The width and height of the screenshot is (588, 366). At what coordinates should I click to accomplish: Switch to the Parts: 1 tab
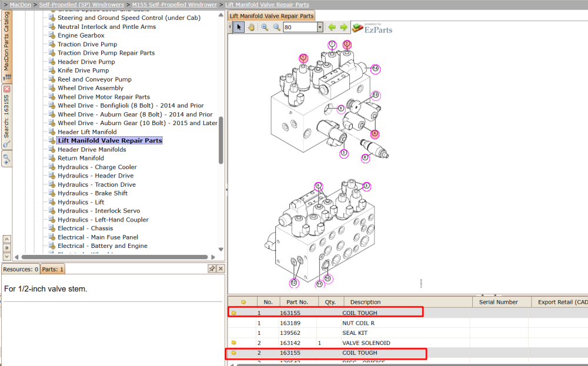[52, 269]
